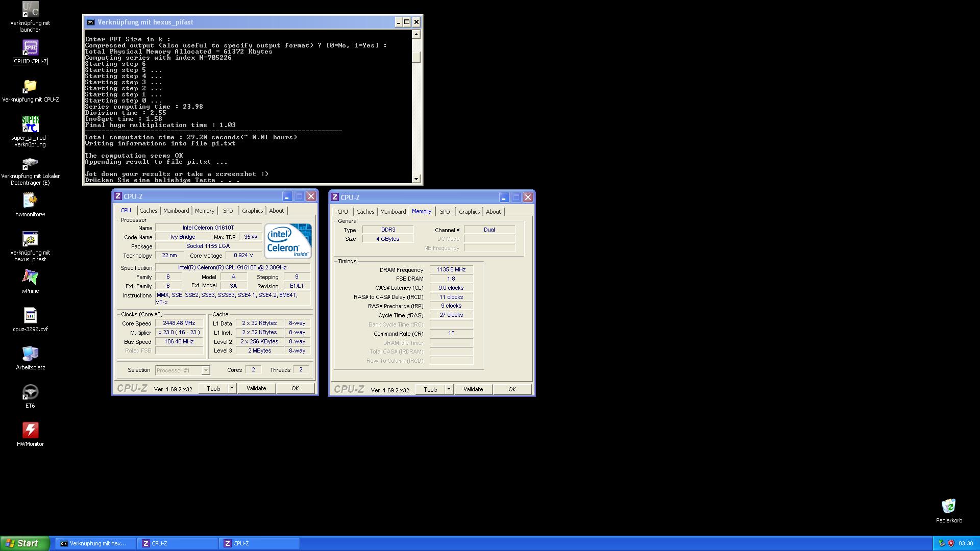Image resolution: width=980 pixels, height=551 pixels.
Task: Click Intel Celeron inside logo
Action: coord(288,241)
